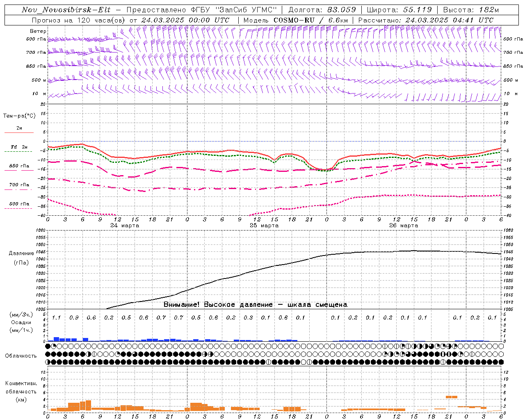Click the Ветер wind panel label
Viewport: 525px width, 420px height.
tap(38, 31)
